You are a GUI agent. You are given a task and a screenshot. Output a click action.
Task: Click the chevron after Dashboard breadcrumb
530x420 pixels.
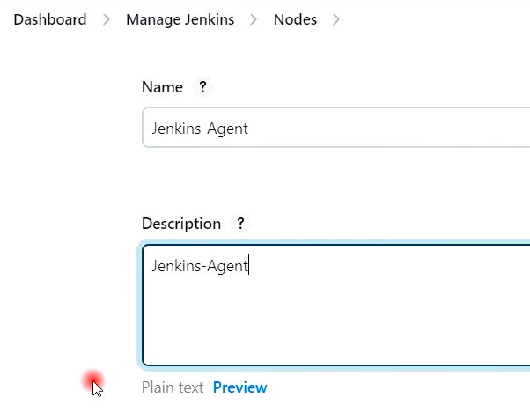tap(107, 19)
